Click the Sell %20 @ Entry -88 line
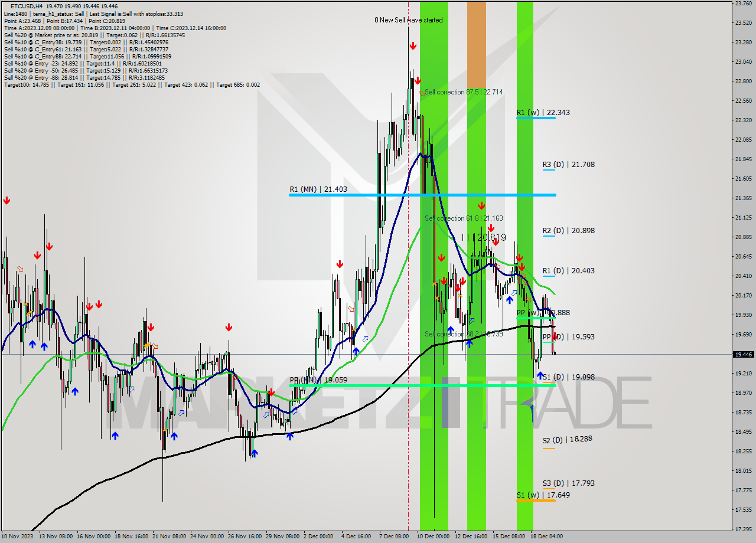The image size is (756, 543). 84,77
